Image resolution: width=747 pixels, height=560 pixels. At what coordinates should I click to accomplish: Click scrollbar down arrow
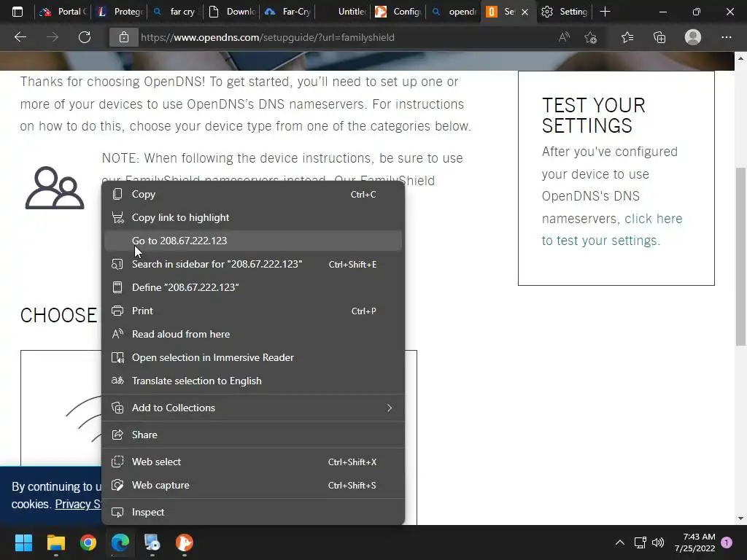pos(740,518)
